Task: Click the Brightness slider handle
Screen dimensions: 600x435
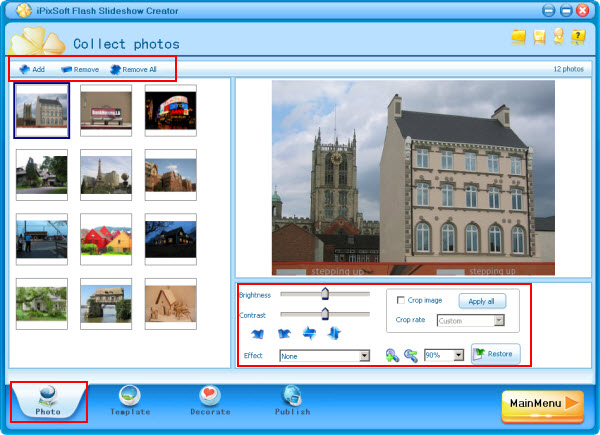Action: point(324,294)
